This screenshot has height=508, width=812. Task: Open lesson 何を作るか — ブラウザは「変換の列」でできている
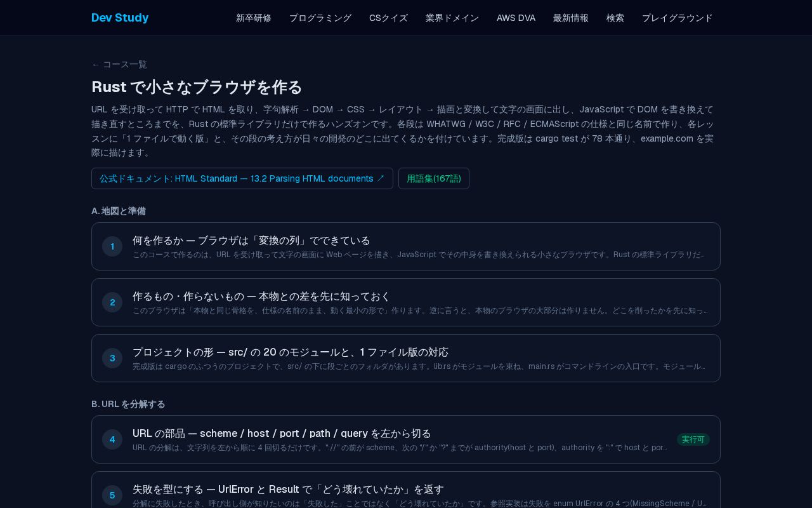[406, 246]
